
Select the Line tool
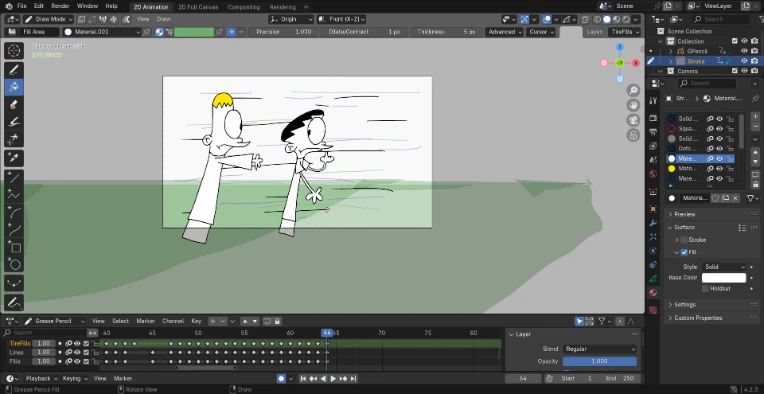(14, 177)
